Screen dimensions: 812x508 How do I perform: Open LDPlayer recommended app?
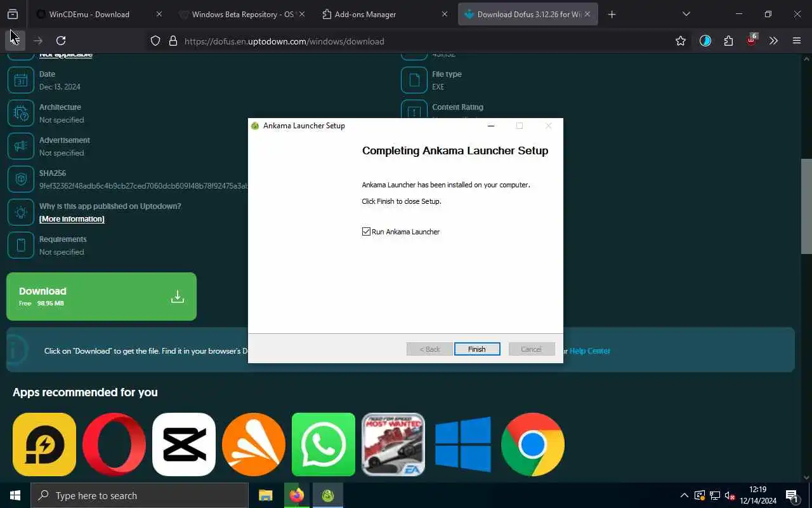click(44, 444)
